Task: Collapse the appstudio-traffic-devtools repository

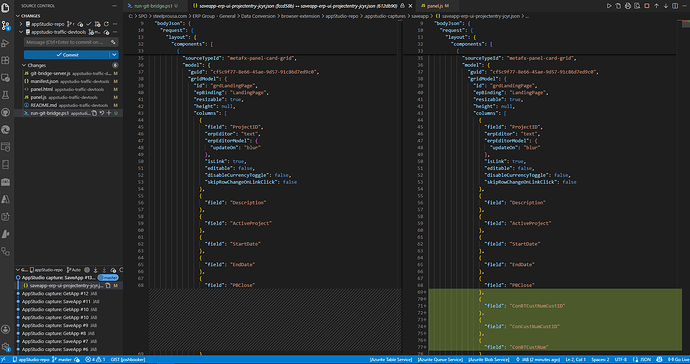Action: 21,32
